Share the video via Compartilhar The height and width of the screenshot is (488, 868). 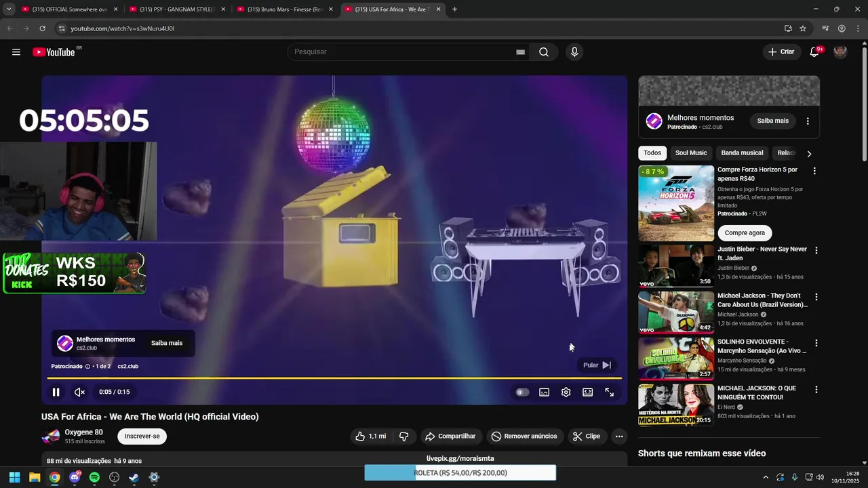coord(450,436)
